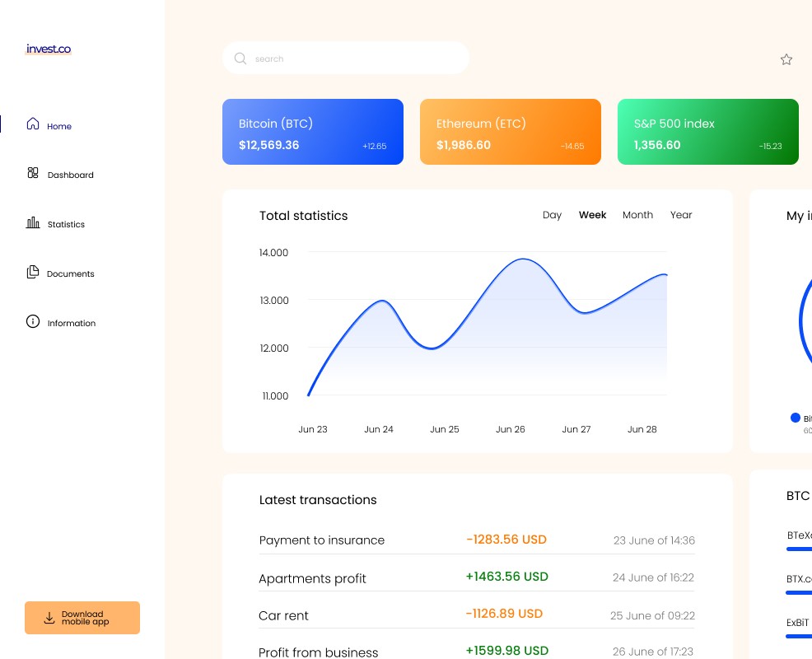Click the 25 June of 09:22 date

[x=652, y=615]
